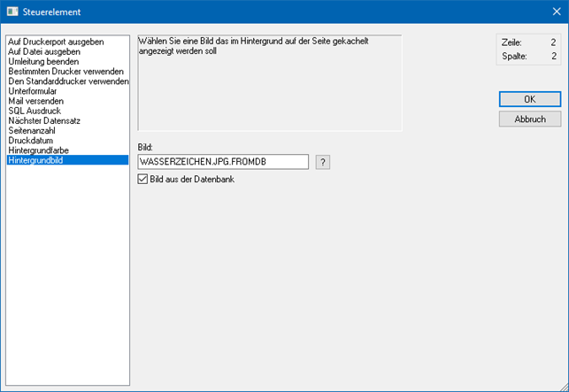The image size is (569, 392).
Task: Choose 'Seitenanzahl' from the list
Action: click(33, 130)
